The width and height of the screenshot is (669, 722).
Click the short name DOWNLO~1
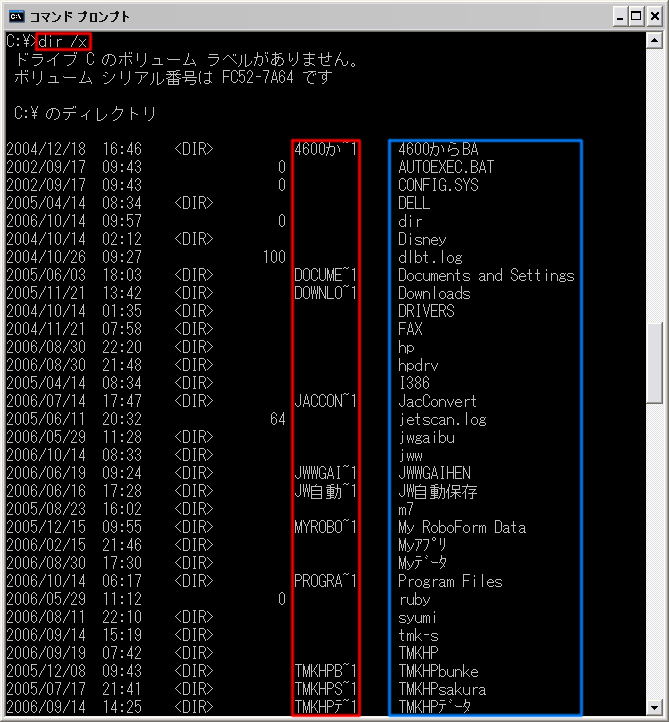click(x=326, y=293)
